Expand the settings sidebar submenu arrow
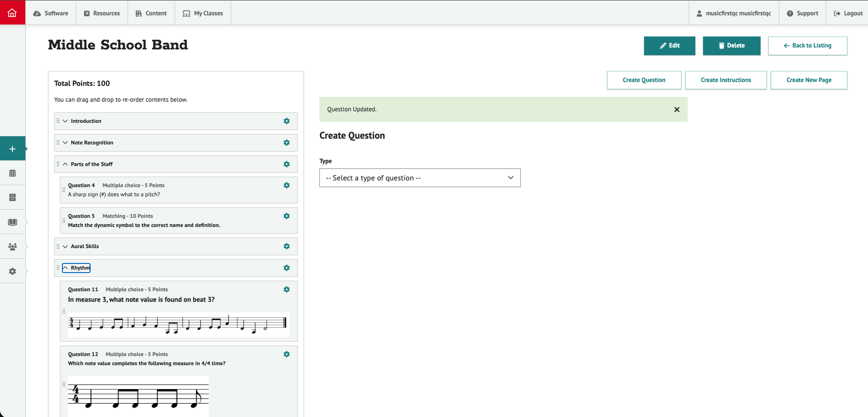868x417 pixels. point(27,271)
